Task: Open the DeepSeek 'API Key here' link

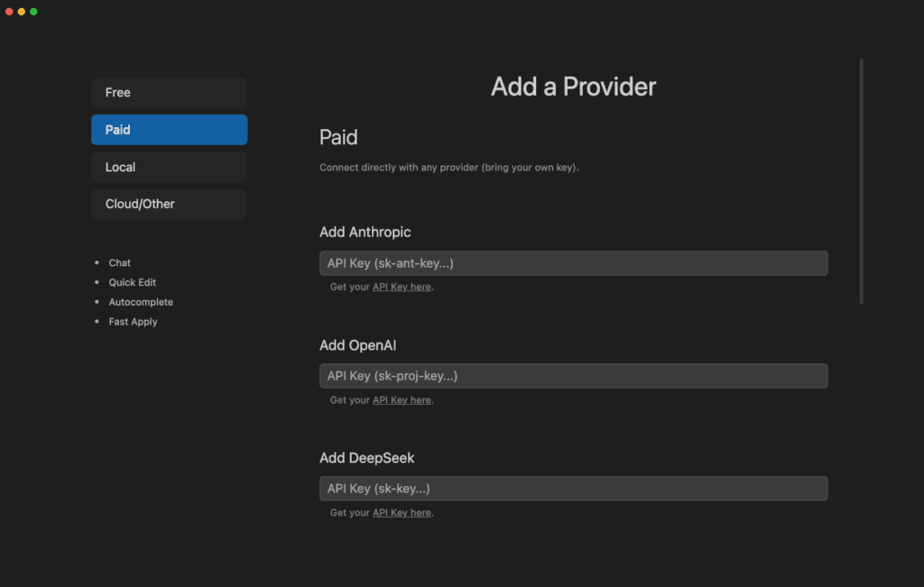Action: 402,513
